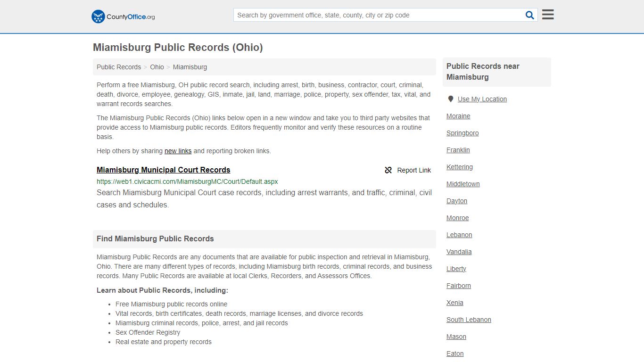Open Eaton public records link
Screen dimensions: 644x362
[455, 354]
